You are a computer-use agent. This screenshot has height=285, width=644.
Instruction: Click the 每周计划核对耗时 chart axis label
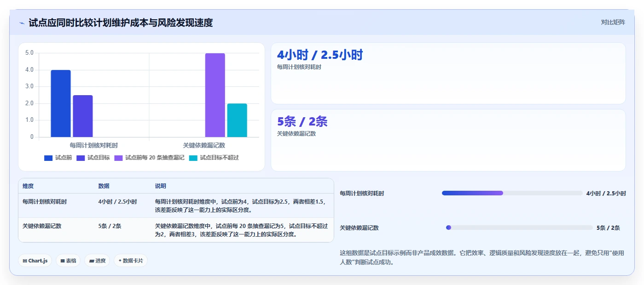pos(94,145)
